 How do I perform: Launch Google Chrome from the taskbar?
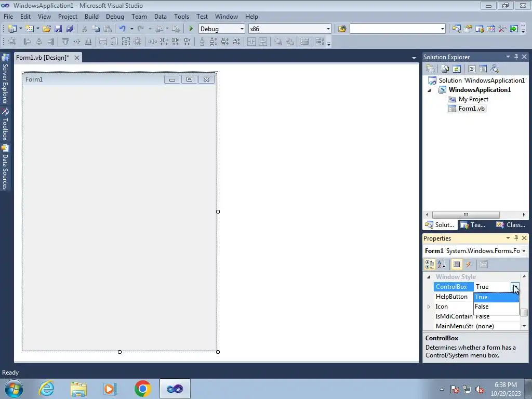(142, 389)
